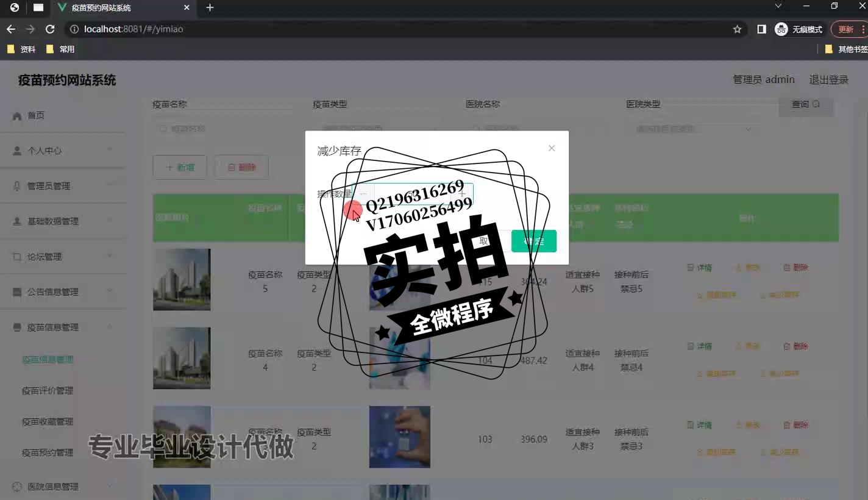Delete the 疫苗名称 4 row
The image size is (868, 500).
(796, 346)
